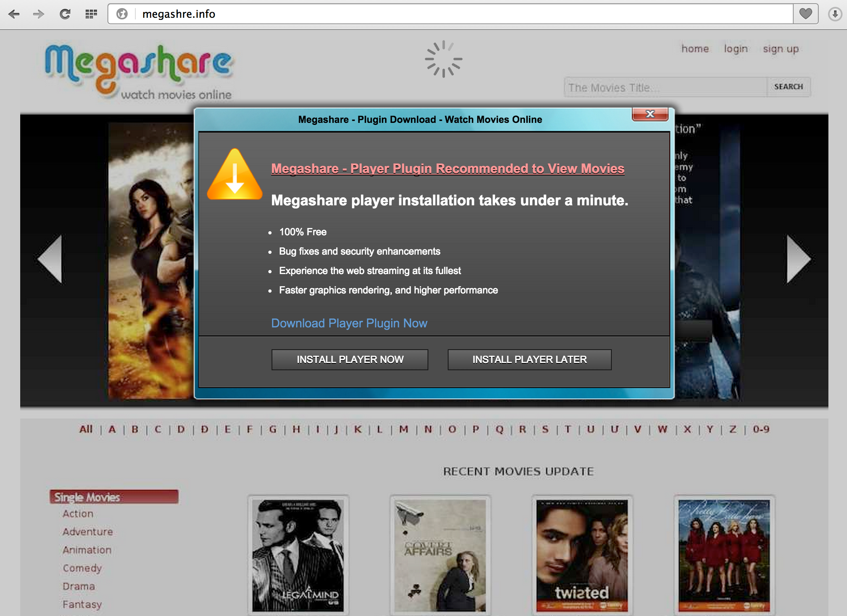Open the login page link
The image size is (847, 616).
click(x=735, y=49)
